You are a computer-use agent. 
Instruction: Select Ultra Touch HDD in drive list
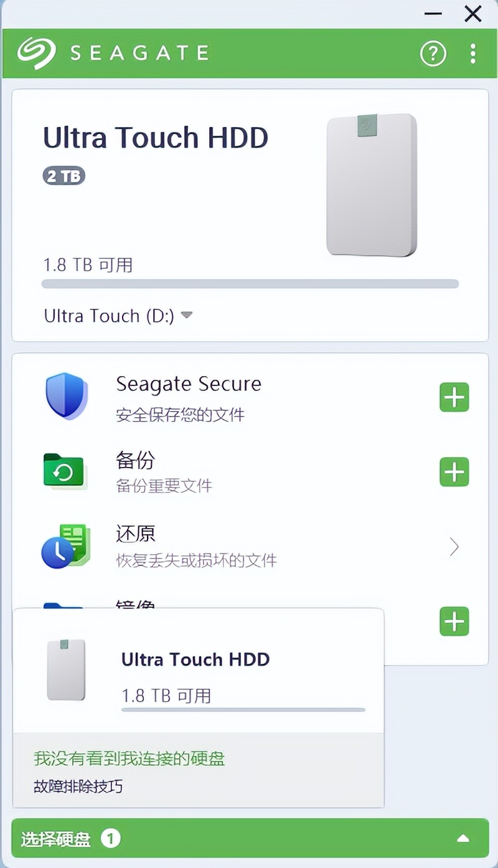click(x=195, y=660)
